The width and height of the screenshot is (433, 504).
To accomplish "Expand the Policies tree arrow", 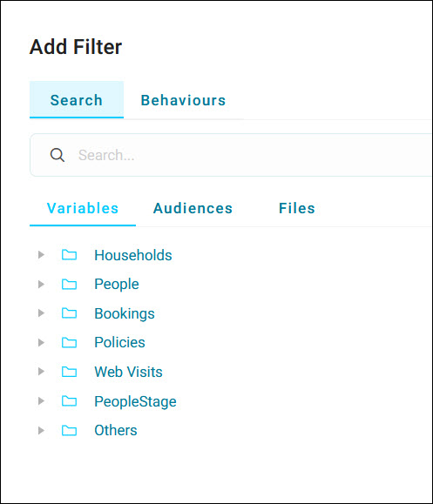I will tap(41, 342).
